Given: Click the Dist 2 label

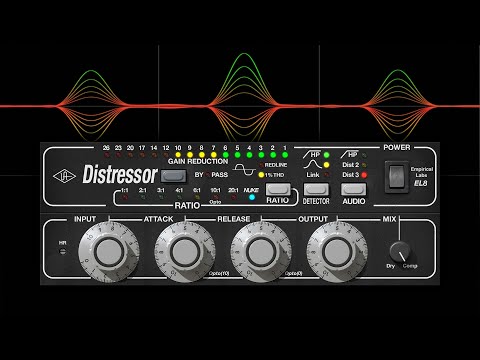Looking at the screenshot, I should pos(350,165).
